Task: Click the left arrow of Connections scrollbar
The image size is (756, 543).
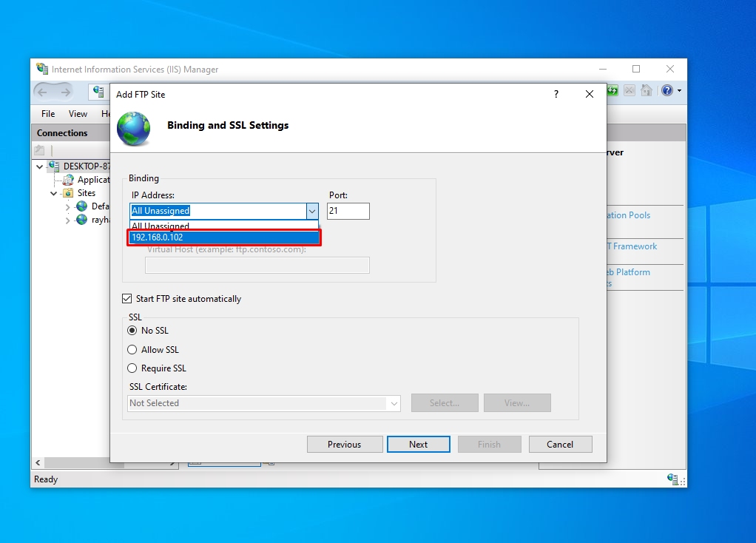Action: click(x=38, y=463)
